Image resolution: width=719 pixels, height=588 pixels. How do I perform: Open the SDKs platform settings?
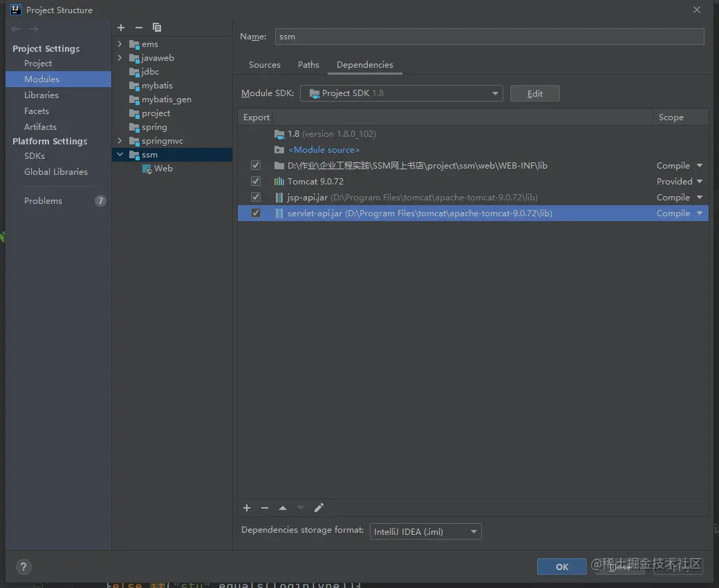pos(35,156)
